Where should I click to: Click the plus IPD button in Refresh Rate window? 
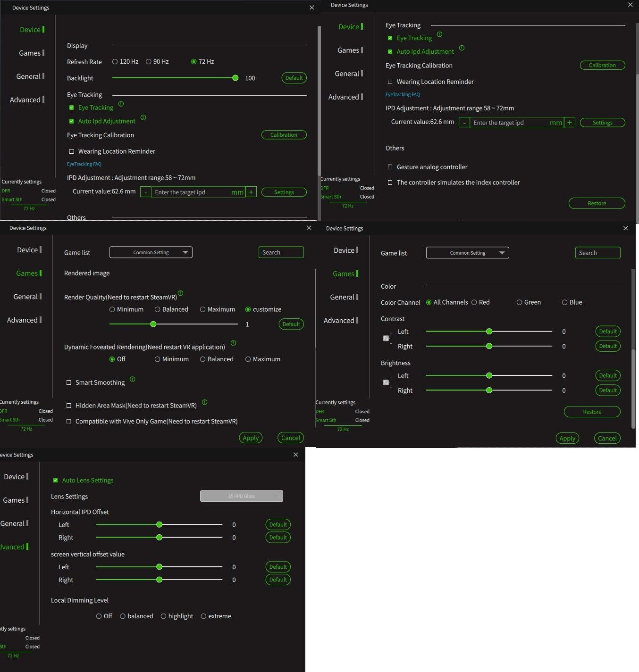click(251, 192)
